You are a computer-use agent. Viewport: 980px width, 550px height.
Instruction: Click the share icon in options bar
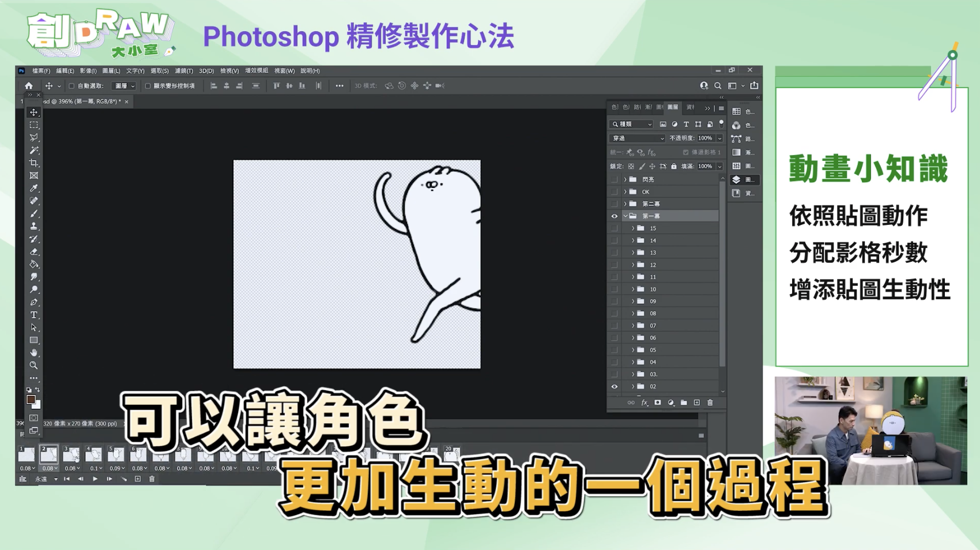(754, 86)
